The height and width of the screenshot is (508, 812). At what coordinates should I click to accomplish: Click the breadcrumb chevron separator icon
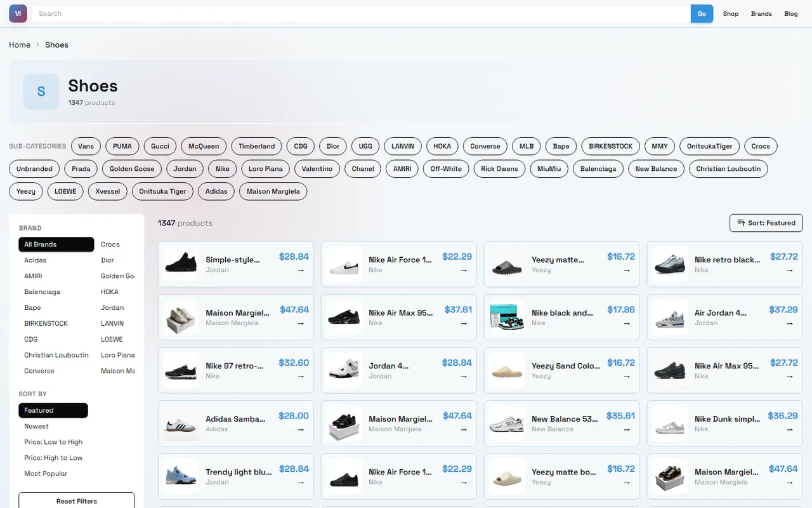(38, 45)
